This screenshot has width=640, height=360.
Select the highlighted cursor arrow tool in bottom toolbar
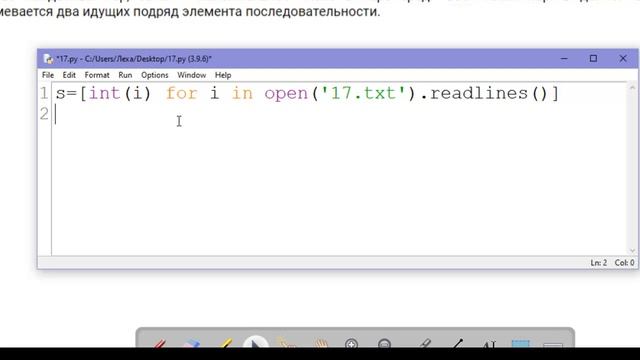click(x=256, y=343)
